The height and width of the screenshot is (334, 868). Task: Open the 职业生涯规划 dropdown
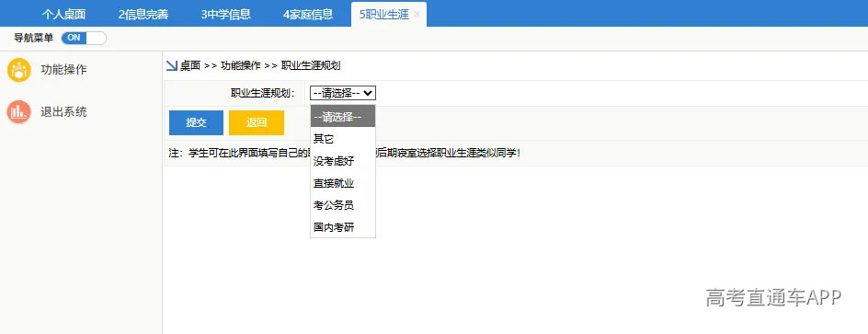click(x=343, y=93)
